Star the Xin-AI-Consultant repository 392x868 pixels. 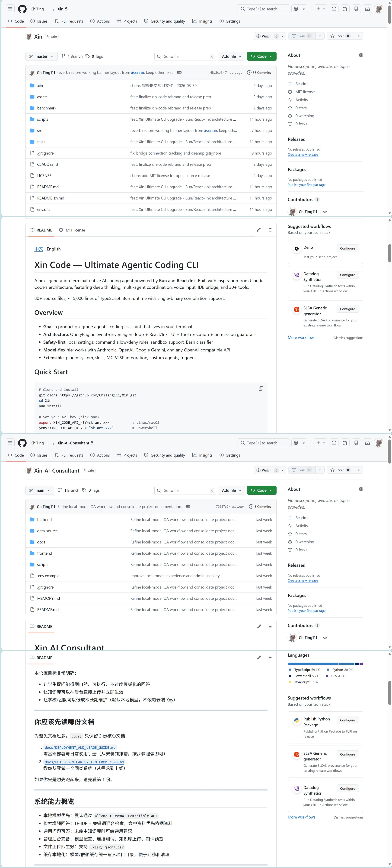[x=340, y=470]
